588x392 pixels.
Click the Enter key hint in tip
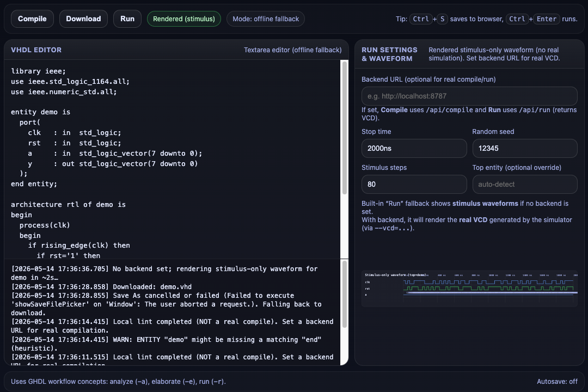coord(547,19)
